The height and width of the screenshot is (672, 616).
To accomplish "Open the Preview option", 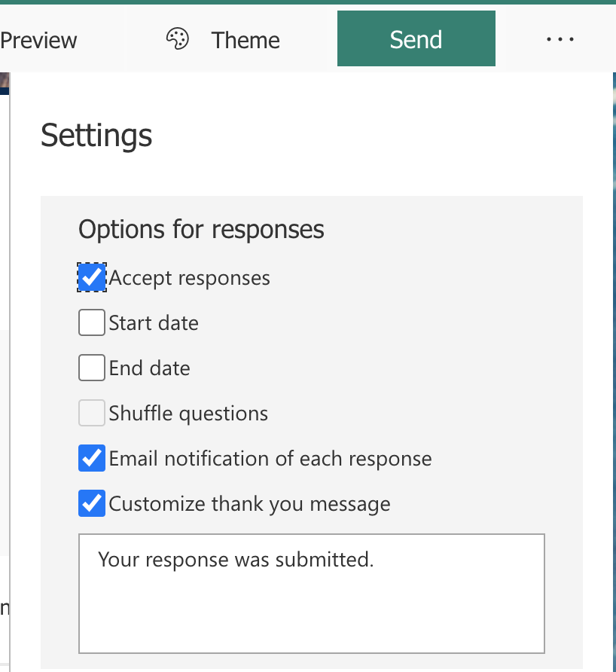I will click(38, 40).
